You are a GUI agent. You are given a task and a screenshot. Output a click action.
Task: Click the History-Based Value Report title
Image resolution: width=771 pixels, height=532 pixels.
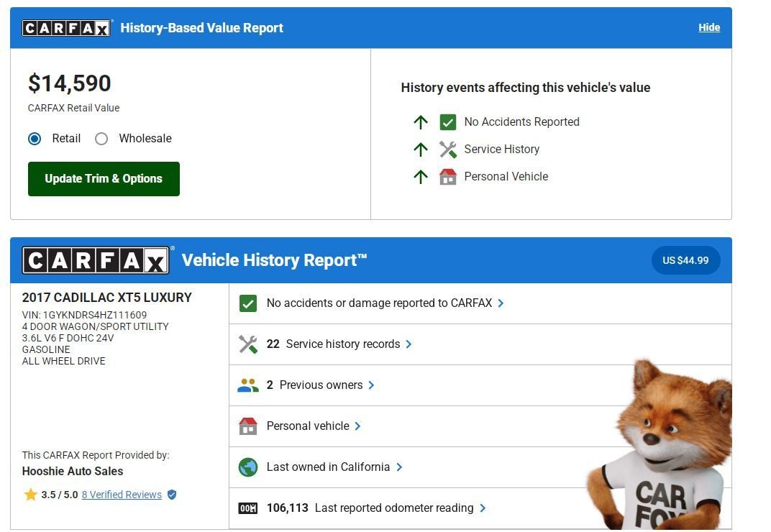pos(201,28)
